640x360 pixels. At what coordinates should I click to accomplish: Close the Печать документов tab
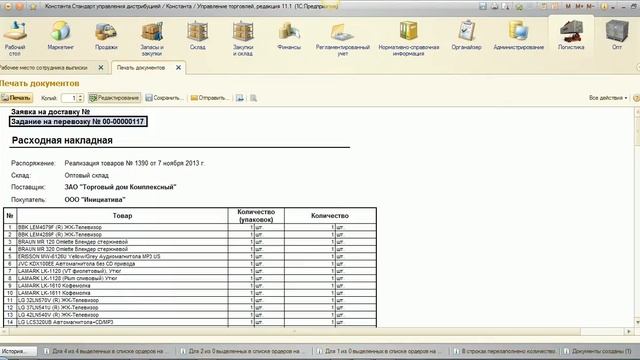[178, 68]
